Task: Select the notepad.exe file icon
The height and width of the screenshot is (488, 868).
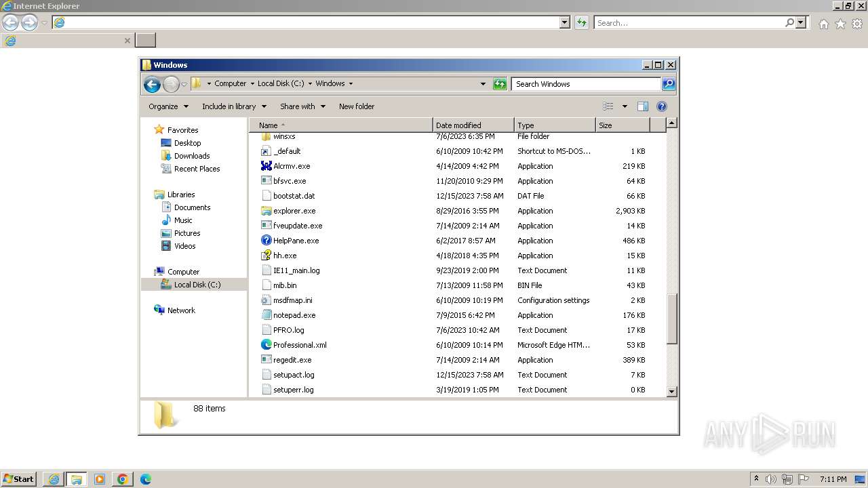Action: pos(267,315)
